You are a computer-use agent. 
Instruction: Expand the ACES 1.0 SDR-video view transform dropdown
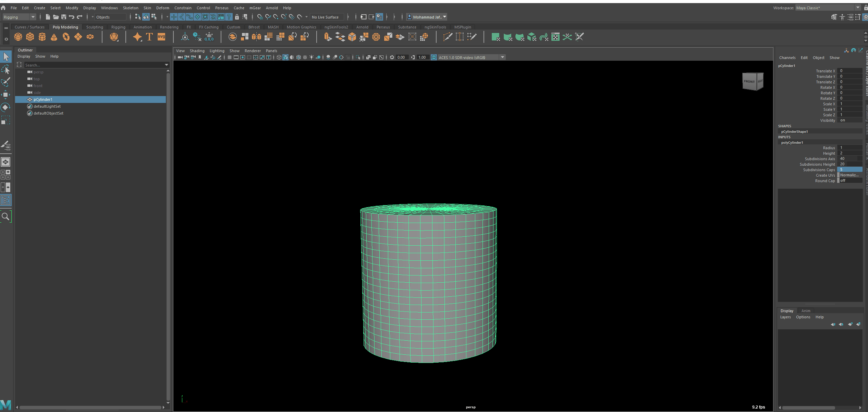click(502, 57)
